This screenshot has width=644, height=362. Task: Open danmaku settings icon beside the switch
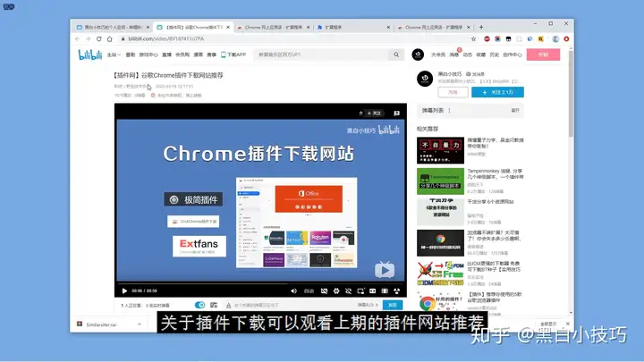(214, 305)
